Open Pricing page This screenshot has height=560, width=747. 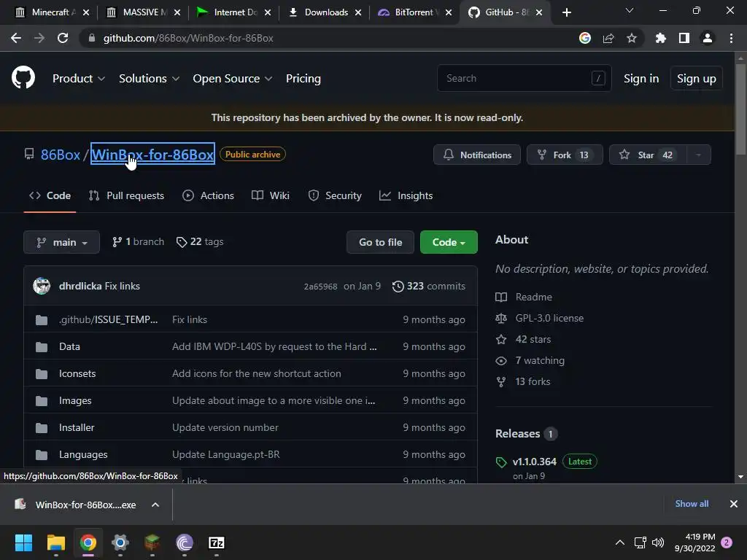point(303,79)
